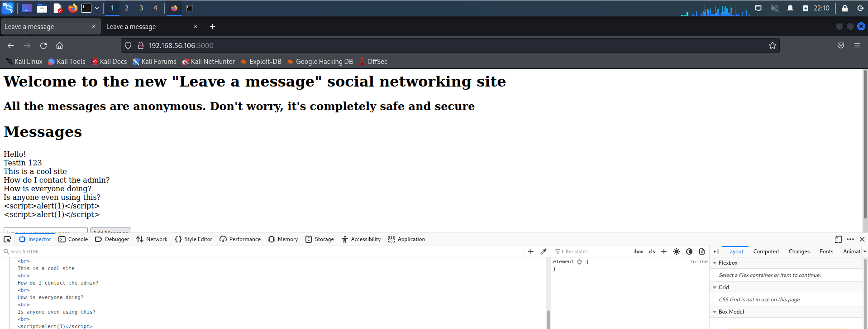The height and width of the screenshot is (329, 868).
Task: Open the Application panel
Action: pos(406,239)
